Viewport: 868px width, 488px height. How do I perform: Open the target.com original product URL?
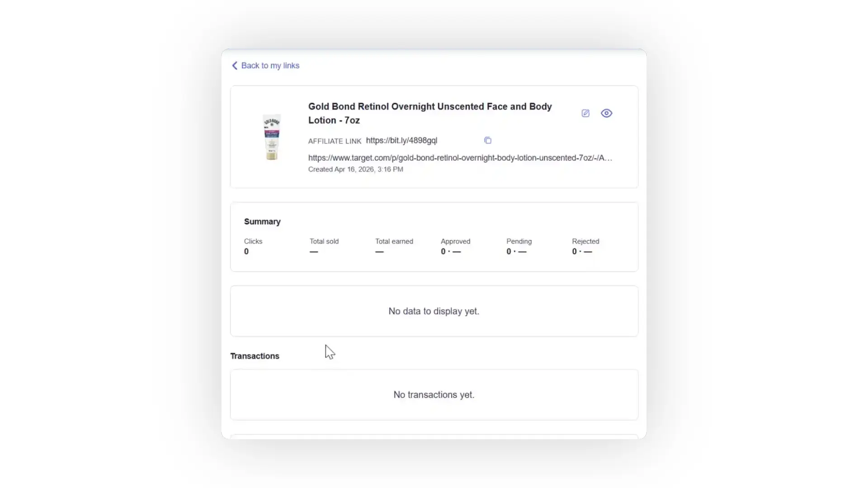460,158
